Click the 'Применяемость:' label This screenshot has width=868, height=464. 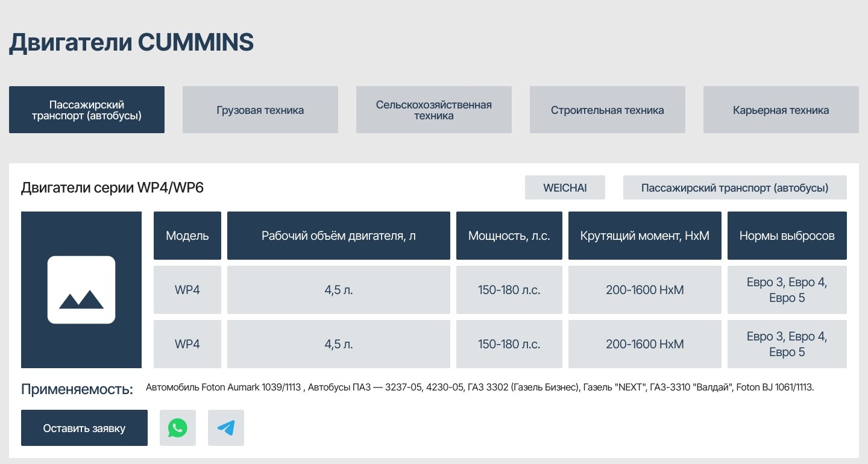[x=77, y=389]
